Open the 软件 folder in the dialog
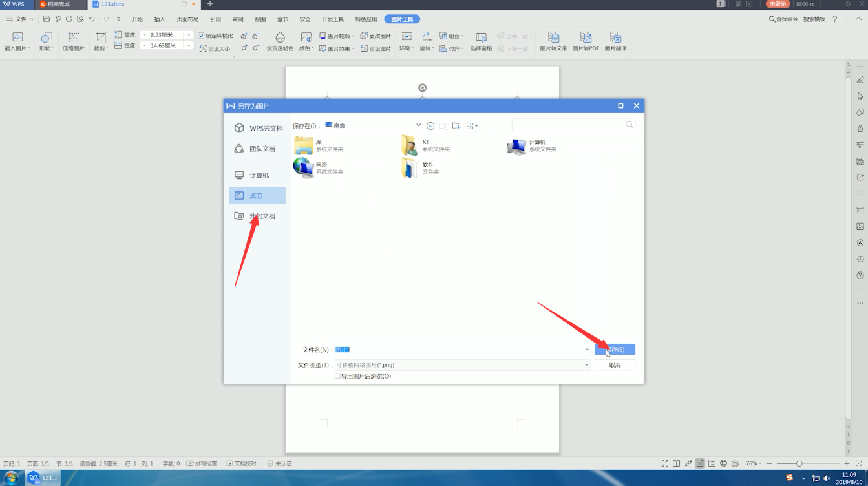The width and height of the screenshot is (868, 486). pyautogui.click(x=421, y=168)
